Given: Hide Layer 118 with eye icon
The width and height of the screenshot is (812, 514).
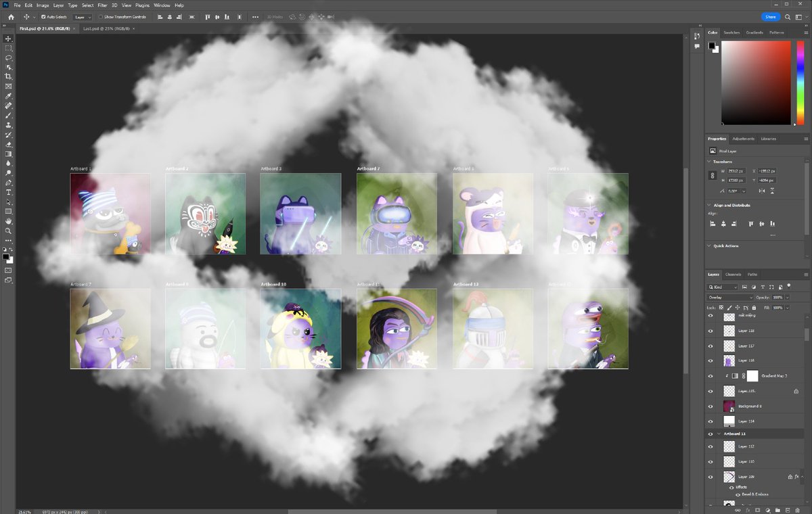Looking at the screenshot, I should coord(710,331).
